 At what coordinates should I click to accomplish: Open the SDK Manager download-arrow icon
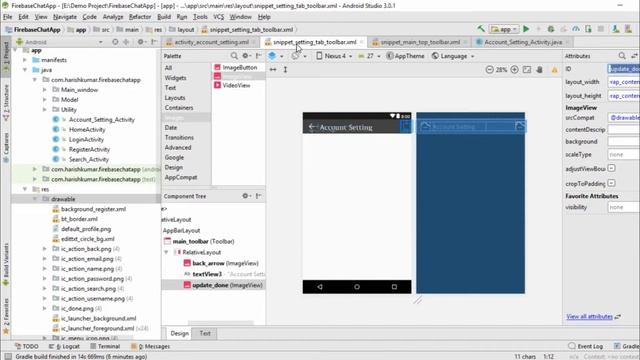click(616, 29)
